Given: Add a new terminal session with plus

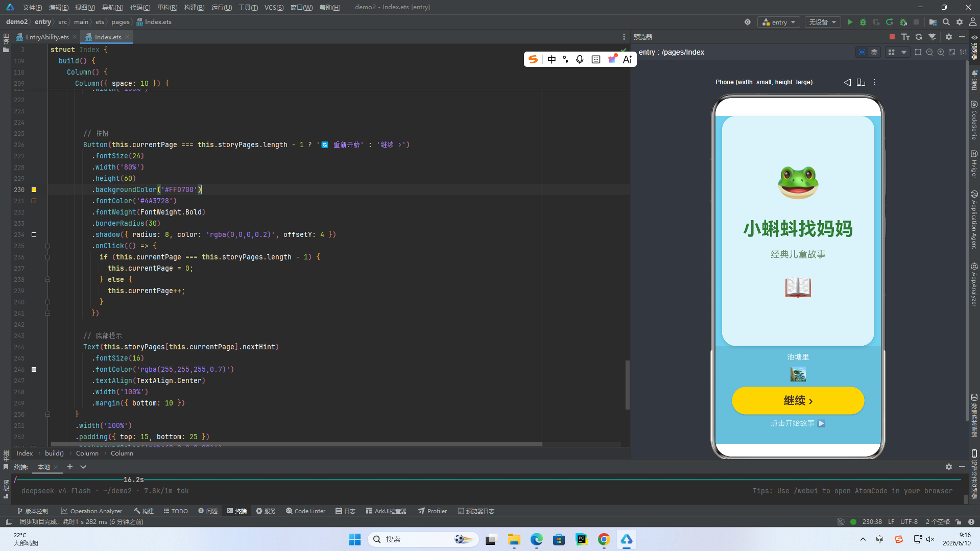Looking at the screenshot, I should [70, 467].
